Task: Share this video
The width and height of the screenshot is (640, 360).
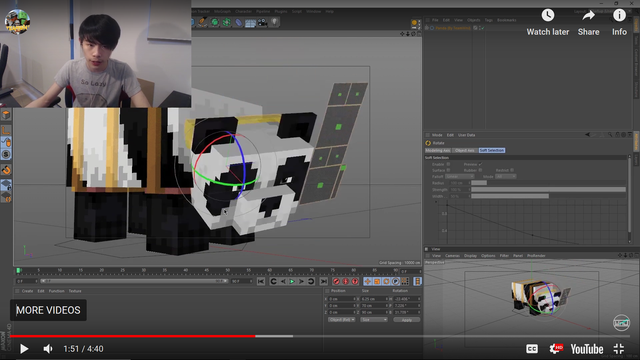Action: [589, 22]
